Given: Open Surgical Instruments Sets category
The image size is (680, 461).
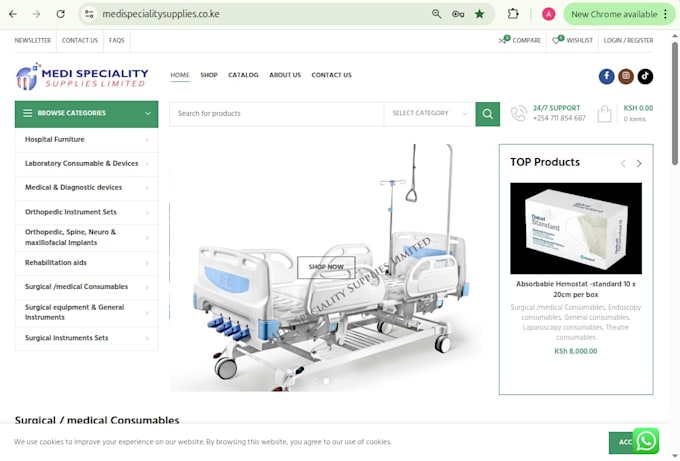Looking at the screenshot, I should click(66, 338).
